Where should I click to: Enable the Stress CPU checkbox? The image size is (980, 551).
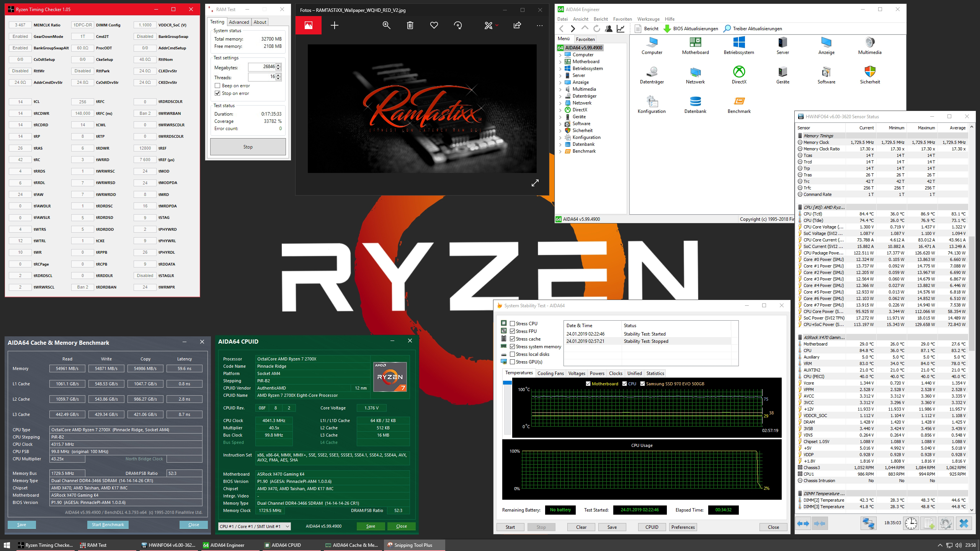click(512, 323)
